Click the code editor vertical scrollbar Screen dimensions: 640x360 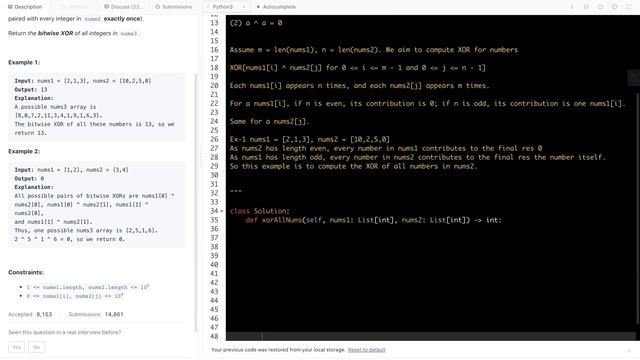click(637, 208)
